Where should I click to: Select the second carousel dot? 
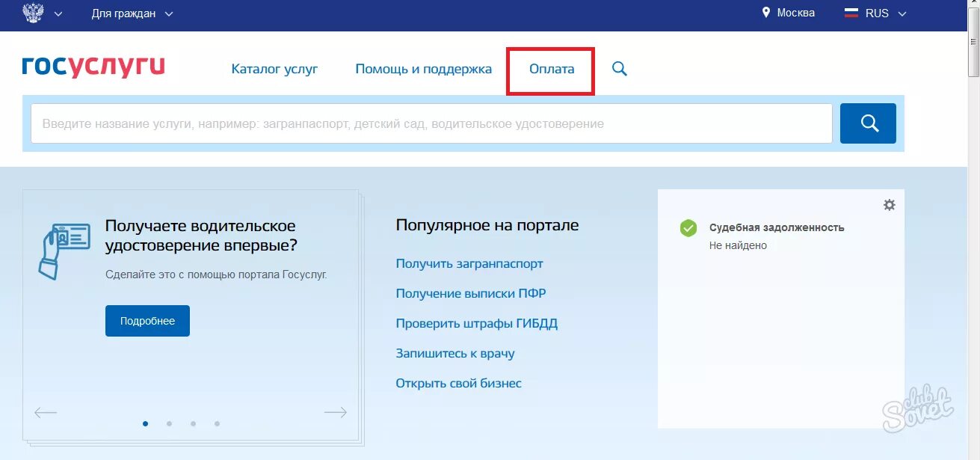(169, 423)
